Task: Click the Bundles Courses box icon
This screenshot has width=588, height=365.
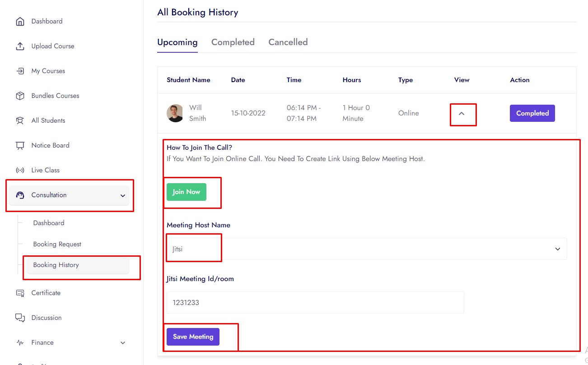Action: [x=20, y=96]
